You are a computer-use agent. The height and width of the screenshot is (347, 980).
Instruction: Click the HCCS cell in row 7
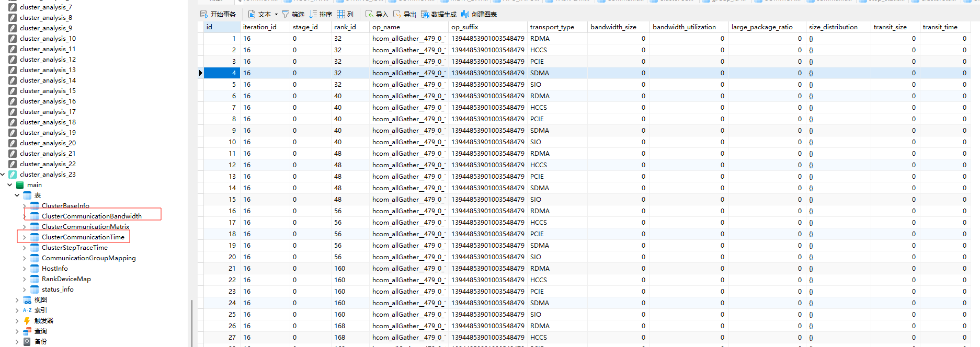click(x=557, y=108)
